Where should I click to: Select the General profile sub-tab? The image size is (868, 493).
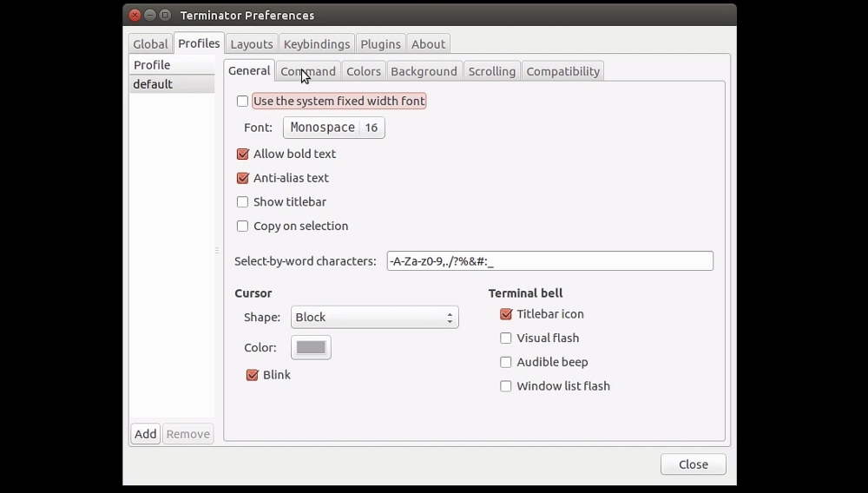coord(249,71)
